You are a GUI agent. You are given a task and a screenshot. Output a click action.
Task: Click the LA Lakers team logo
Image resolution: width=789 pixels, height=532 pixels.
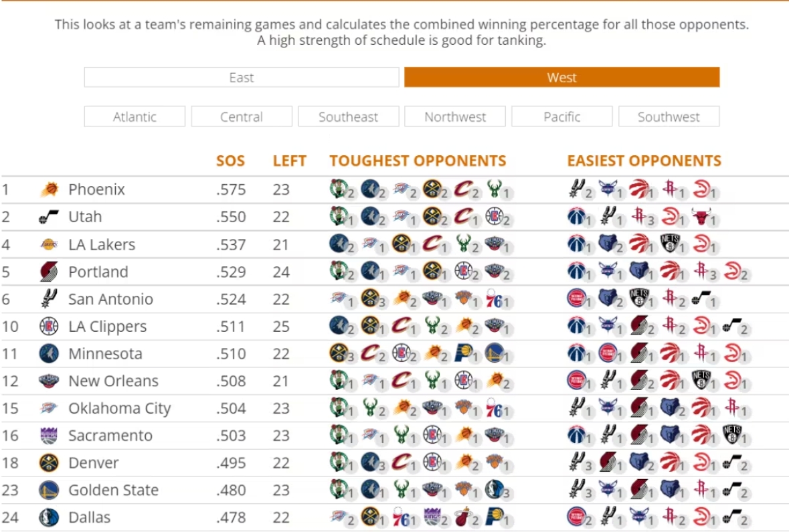click(x=49, y=245)
